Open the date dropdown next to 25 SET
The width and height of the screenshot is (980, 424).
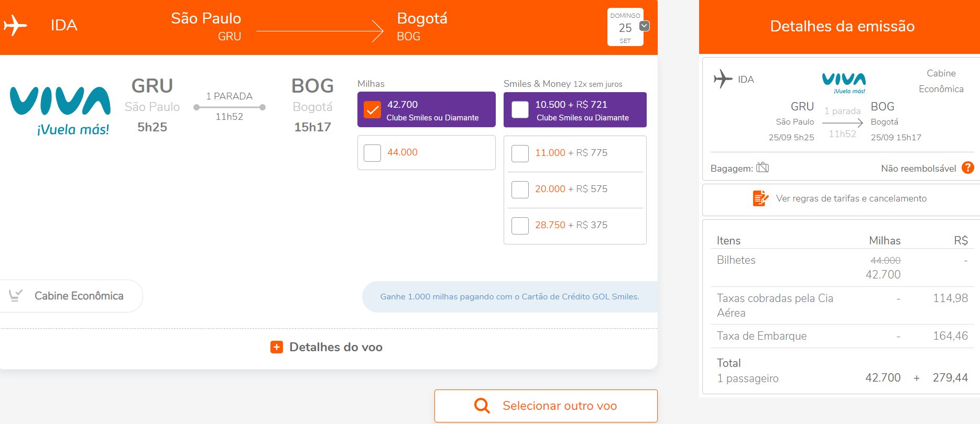tap(645, 26)
